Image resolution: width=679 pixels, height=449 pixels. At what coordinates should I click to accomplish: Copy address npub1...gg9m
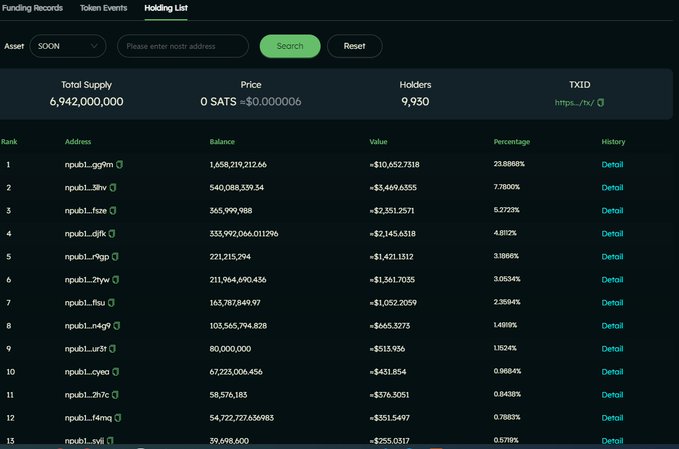(120, 165)
